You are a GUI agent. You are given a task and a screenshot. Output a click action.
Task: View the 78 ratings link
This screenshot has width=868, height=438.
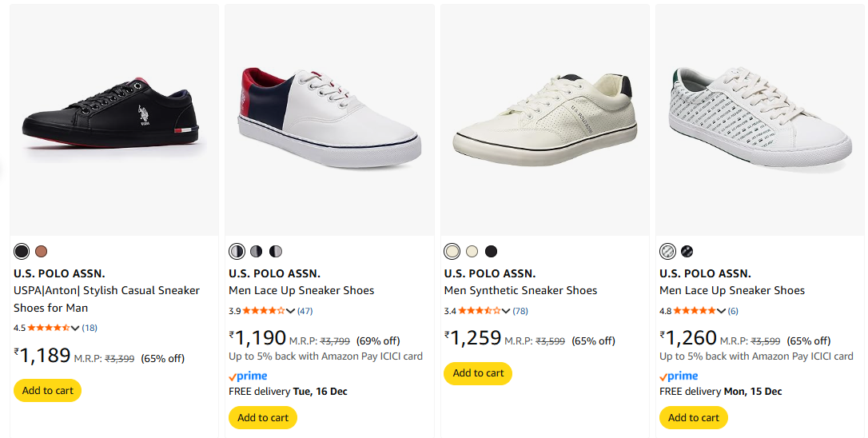coord(520,311)
